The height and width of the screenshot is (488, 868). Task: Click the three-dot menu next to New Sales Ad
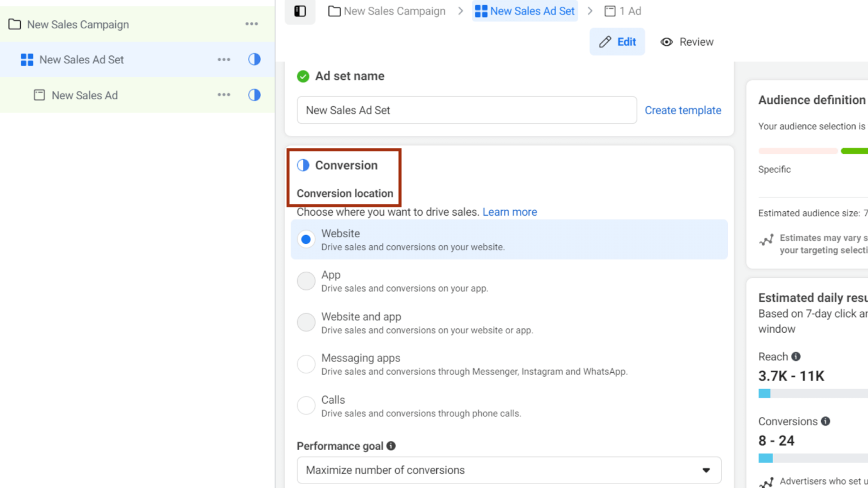pos(224,95)
